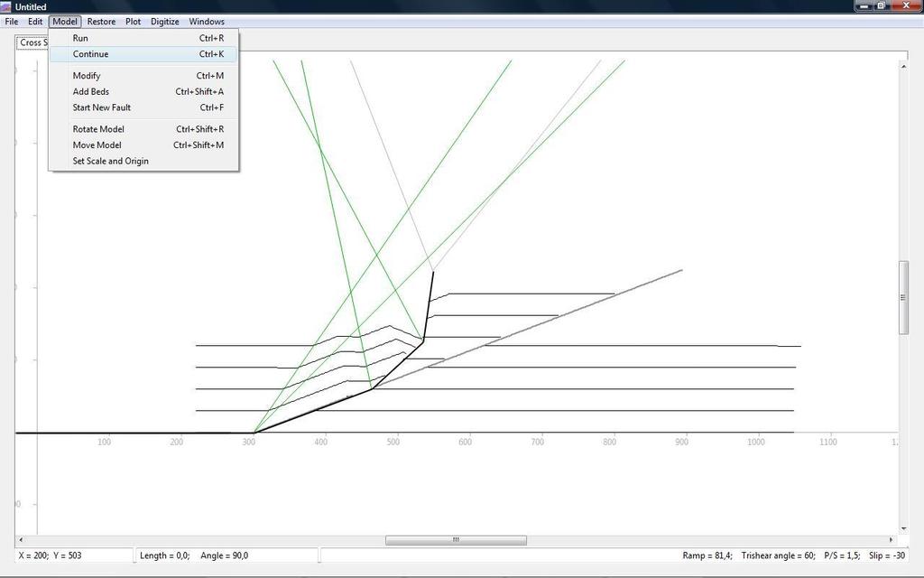The width and height of the screenshot is (924, 578).
Task: Open the Plot menu
Action: point(134,22)
